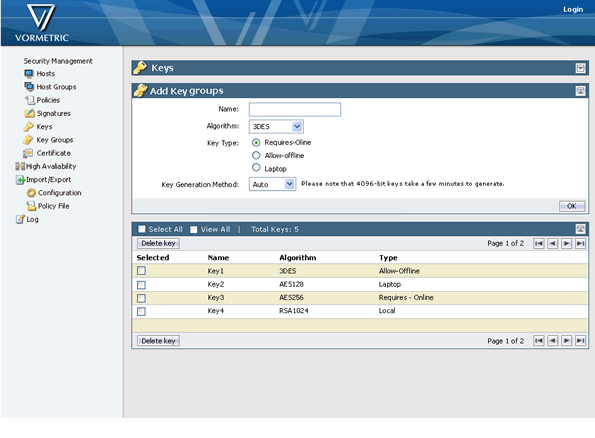The width and height of the screenshot is (595, 438).
Task: Open Hosts via its monitor icon
Action: point(29,73)
